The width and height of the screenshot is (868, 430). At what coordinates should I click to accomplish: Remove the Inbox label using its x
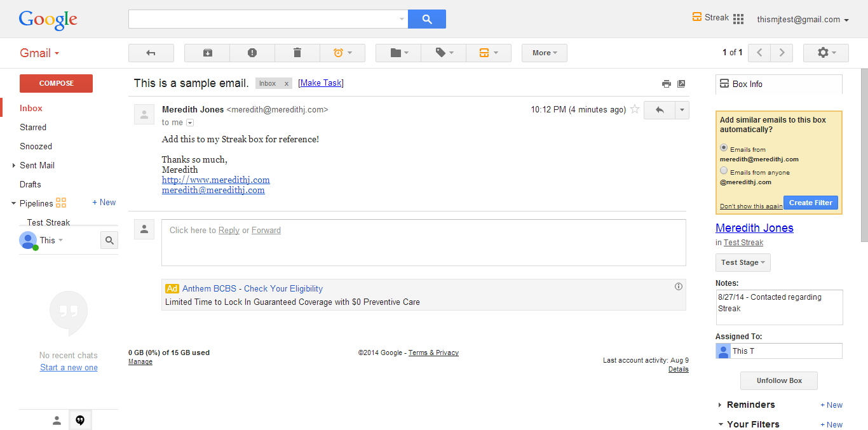286,84
